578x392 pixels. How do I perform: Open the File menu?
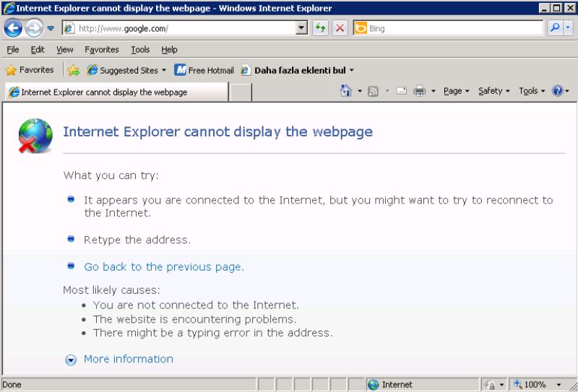[13, 50]
